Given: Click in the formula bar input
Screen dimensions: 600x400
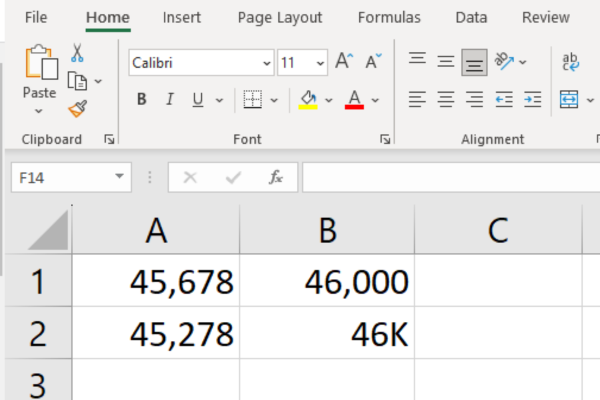Looking at the screenshot, I should [x=451, y=177].
